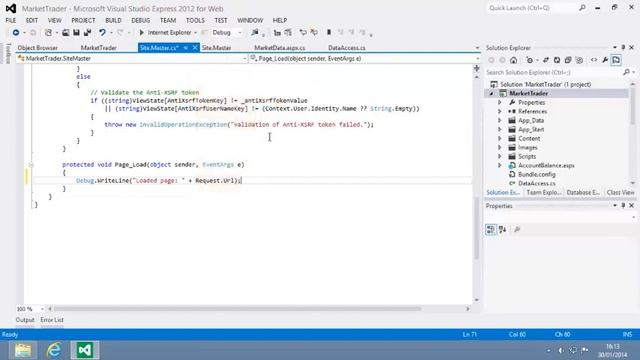Screen dimensions: 640x360
Task: Switch to the MarketData.aspx.cs tab
Action: coord(280,48)
